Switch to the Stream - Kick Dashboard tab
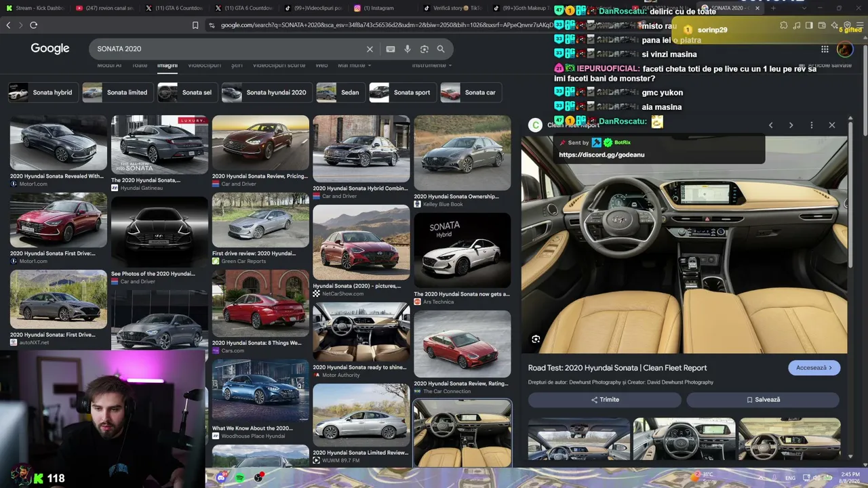 pyautogui.click(x=35, y=8)
